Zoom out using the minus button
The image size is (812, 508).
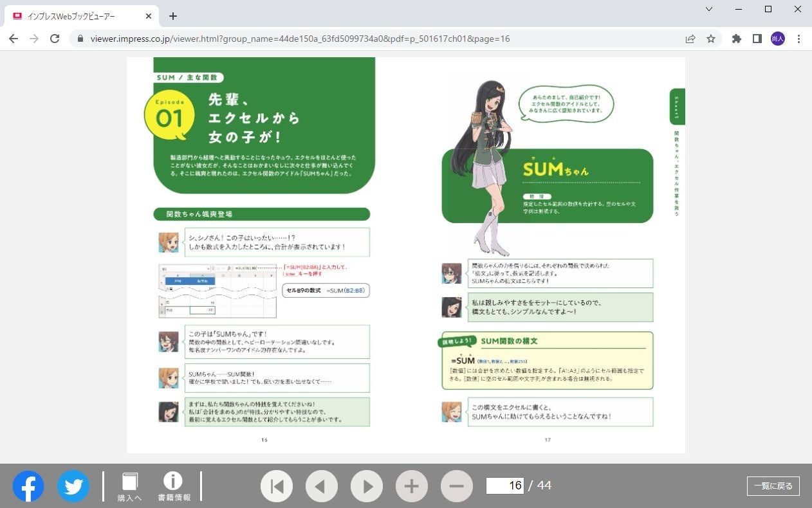point(457,486)
